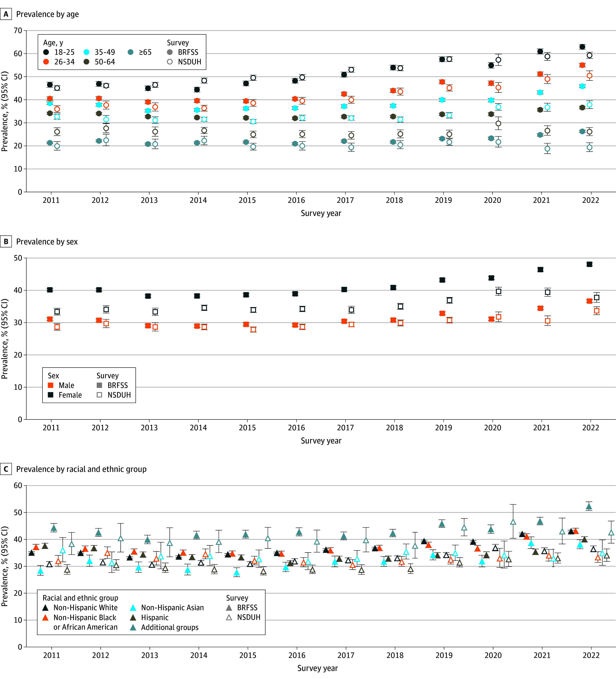Click the 2022 female BRFSS data point in panel B
The width and height of the screenshot is (616, 679).
[589, 264]
